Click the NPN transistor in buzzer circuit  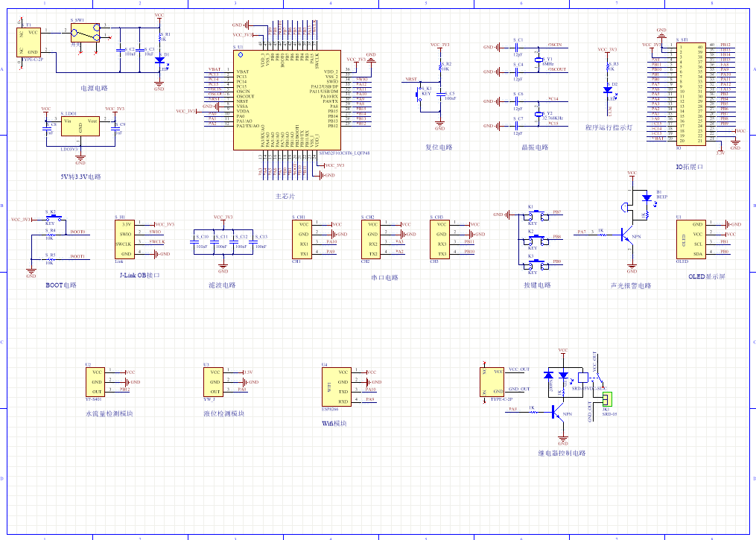(x=627, y=235)
